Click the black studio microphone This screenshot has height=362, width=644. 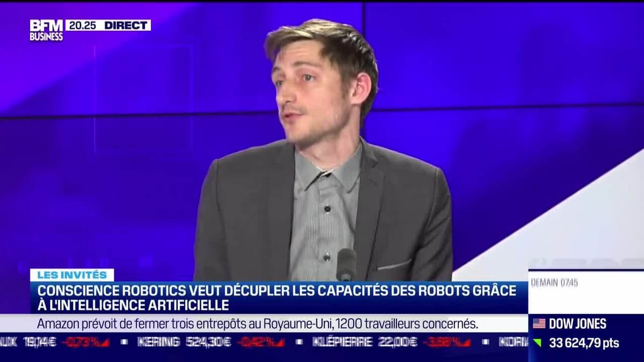[346, 264]
